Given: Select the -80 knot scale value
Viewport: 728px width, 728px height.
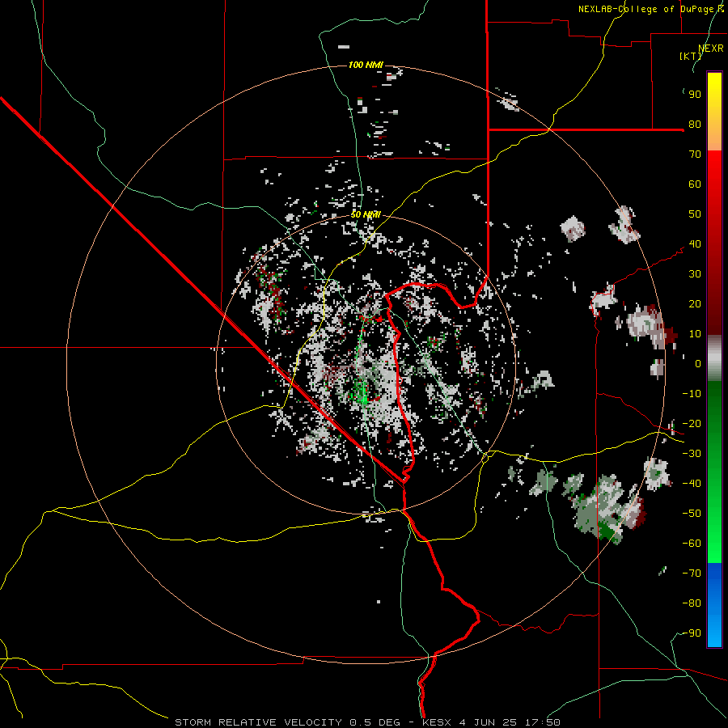Looking at the screenshot, I should (x=692, y=603).
